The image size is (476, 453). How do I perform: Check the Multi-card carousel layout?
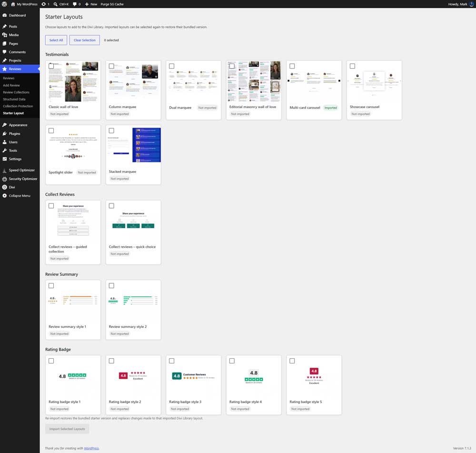(x=292, y=66)
